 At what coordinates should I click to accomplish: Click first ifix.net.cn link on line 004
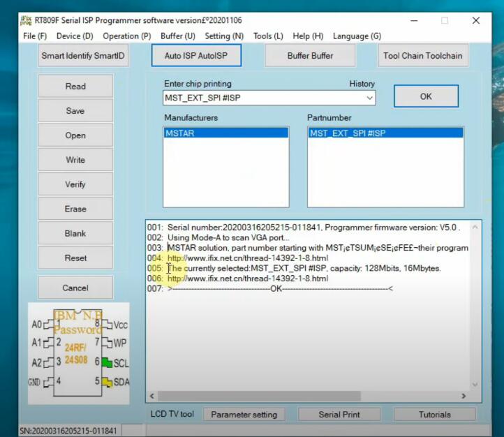coord(248,258)
